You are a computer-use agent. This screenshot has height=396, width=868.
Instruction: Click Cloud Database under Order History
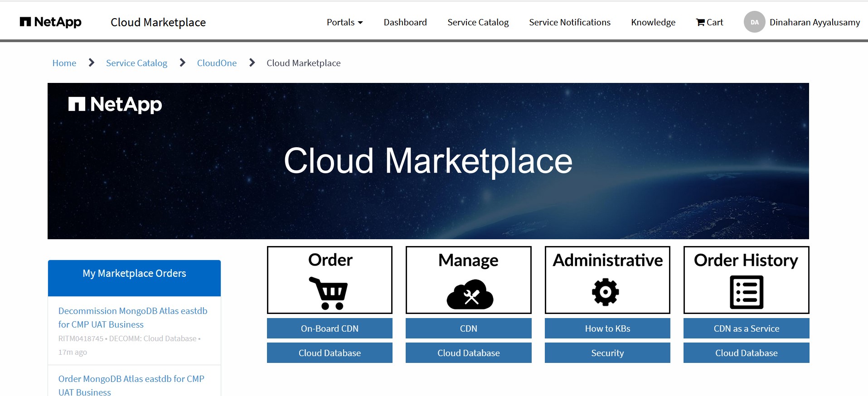tap(746, 353)
